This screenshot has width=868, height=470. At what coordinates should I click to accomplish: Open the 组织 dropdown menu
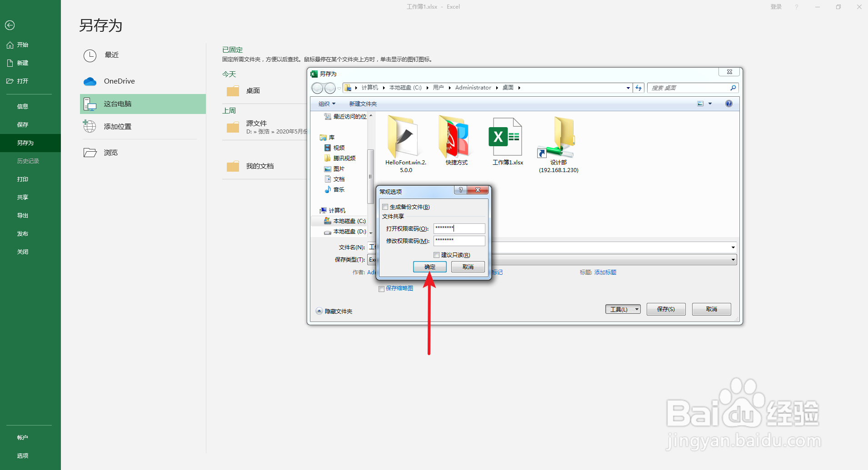point(327,104)
